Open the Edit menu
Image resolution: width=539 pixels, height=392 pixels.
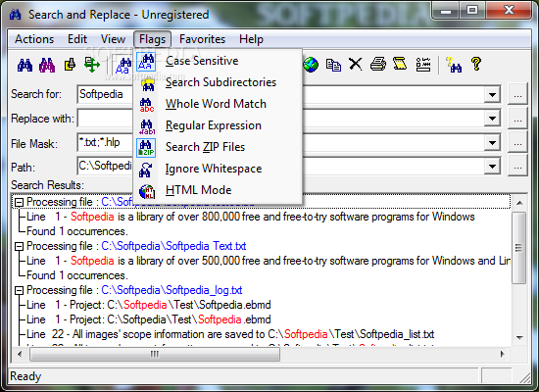point(77,39)
